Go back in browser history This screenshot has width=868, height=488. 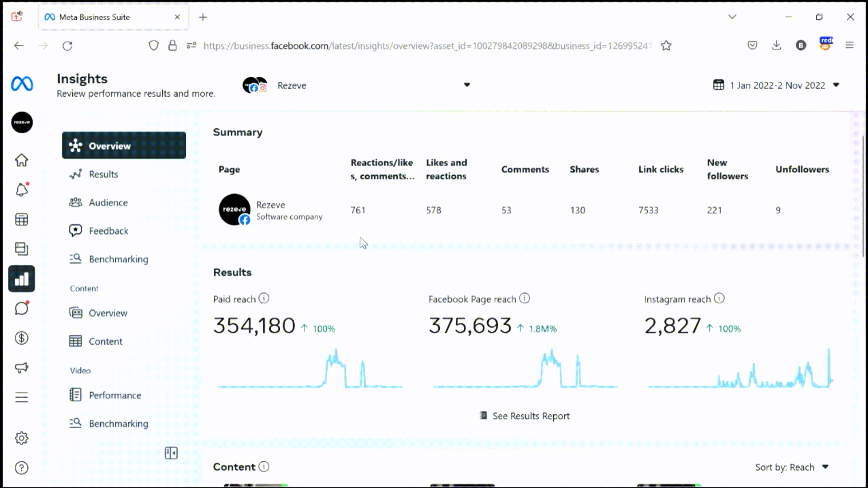point(19,46)
